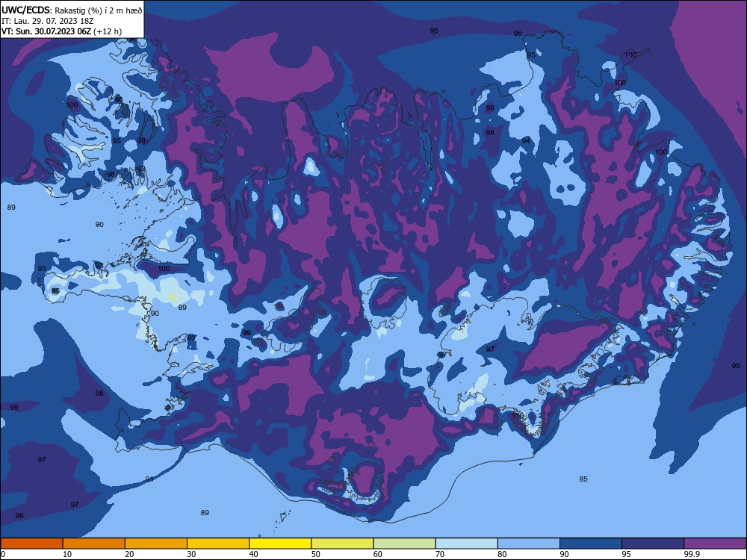
Task: Click the light green 60–70 legend swatch
Action: (404, 544)
